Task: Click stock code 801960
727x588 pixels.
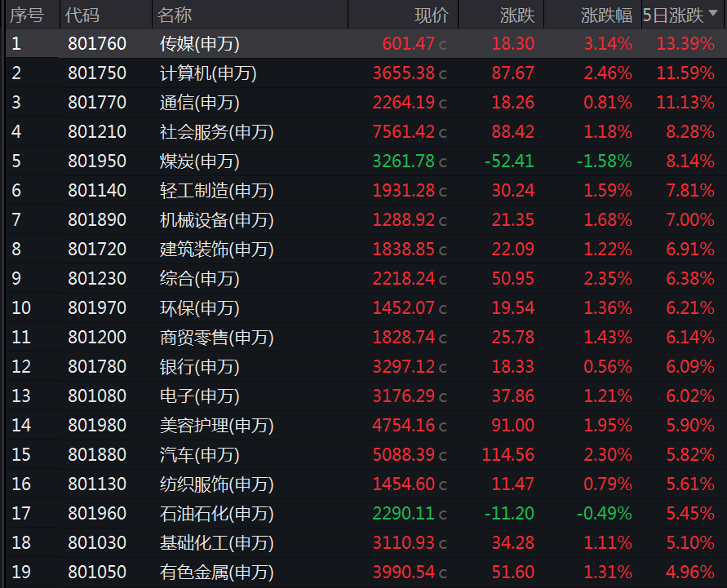Action: click(97, 514)
